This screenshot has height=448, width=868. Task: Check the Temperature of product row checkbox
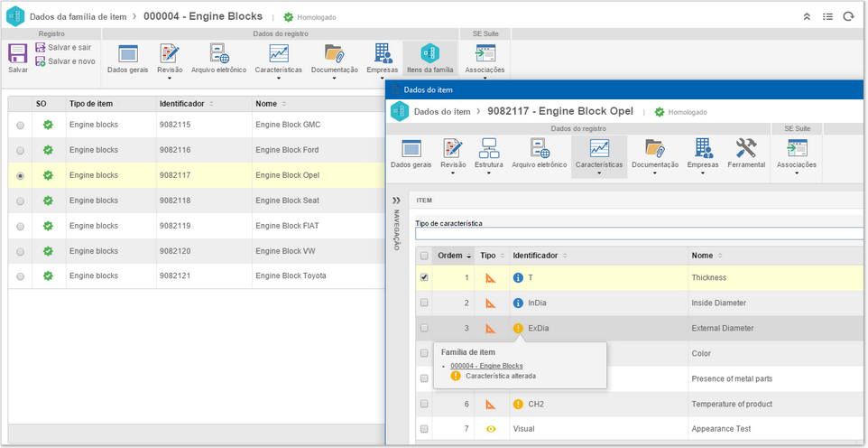pos(424,404)
